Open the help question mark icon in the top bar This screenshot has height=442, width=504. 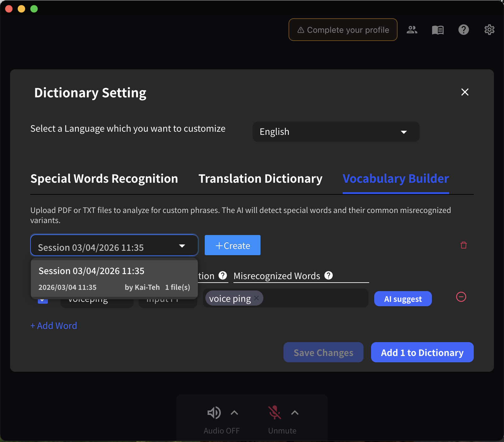[463, 30]
